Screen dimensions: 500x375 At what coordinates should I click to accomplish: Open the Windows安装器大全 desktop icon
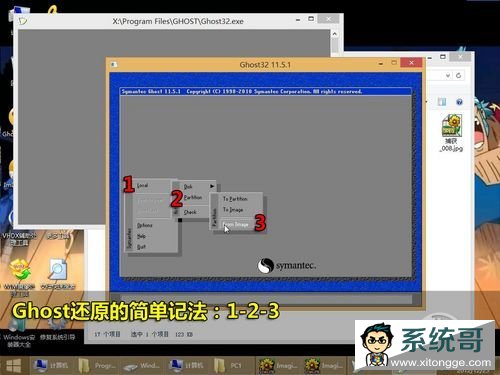(x=19, y=332)
